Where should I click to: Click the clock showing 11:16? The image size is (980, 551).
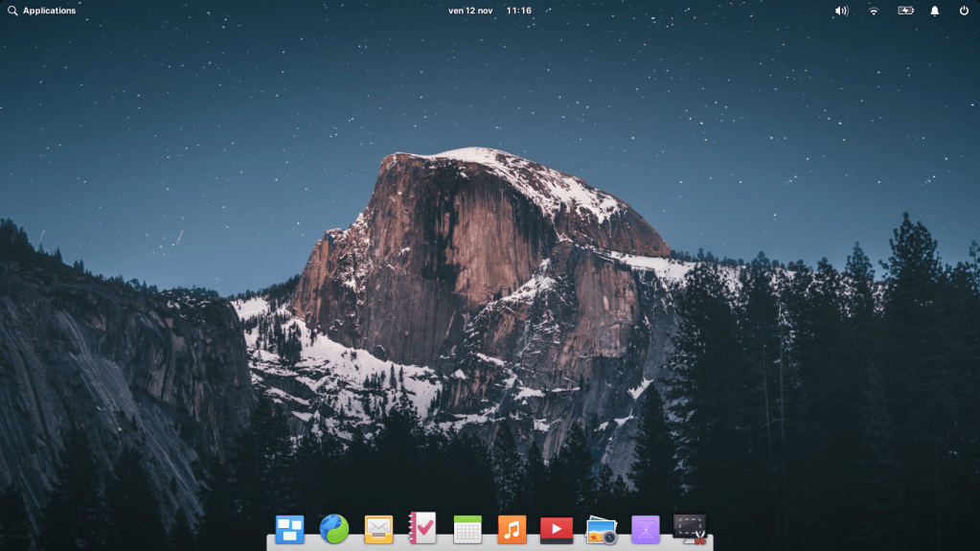click(x=518, y=11)
